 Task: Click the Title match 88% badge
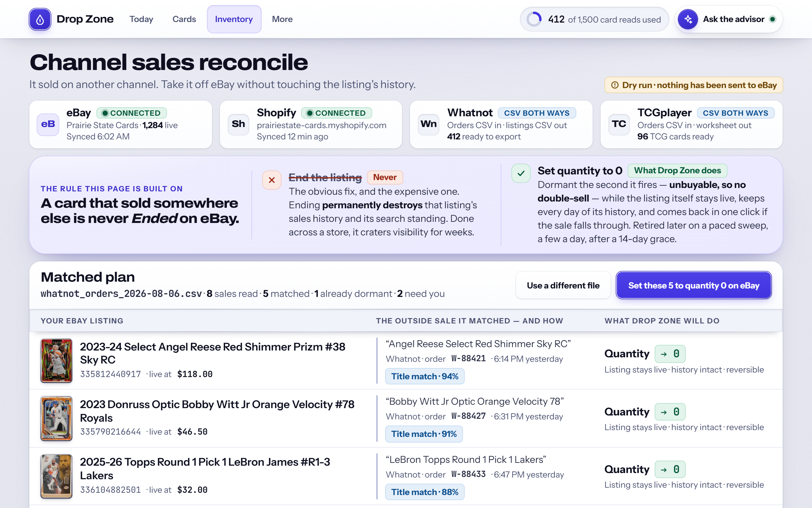coord(425,492)
